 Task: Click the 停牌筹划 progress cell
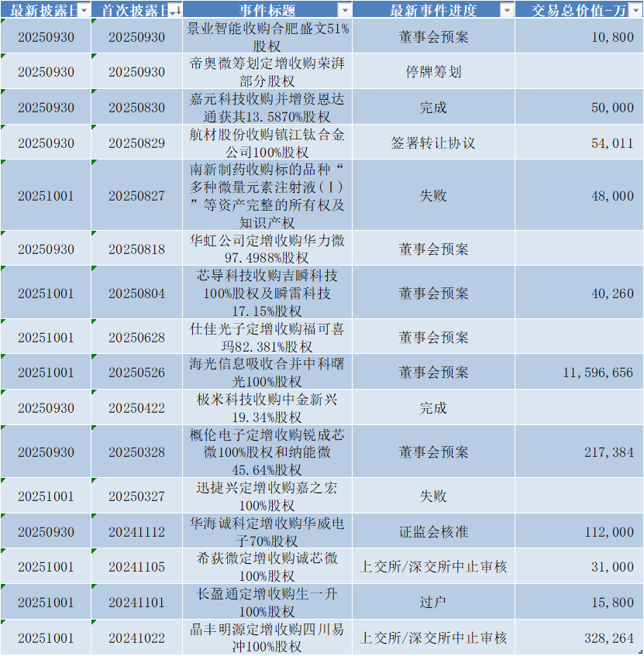[433, 71]
